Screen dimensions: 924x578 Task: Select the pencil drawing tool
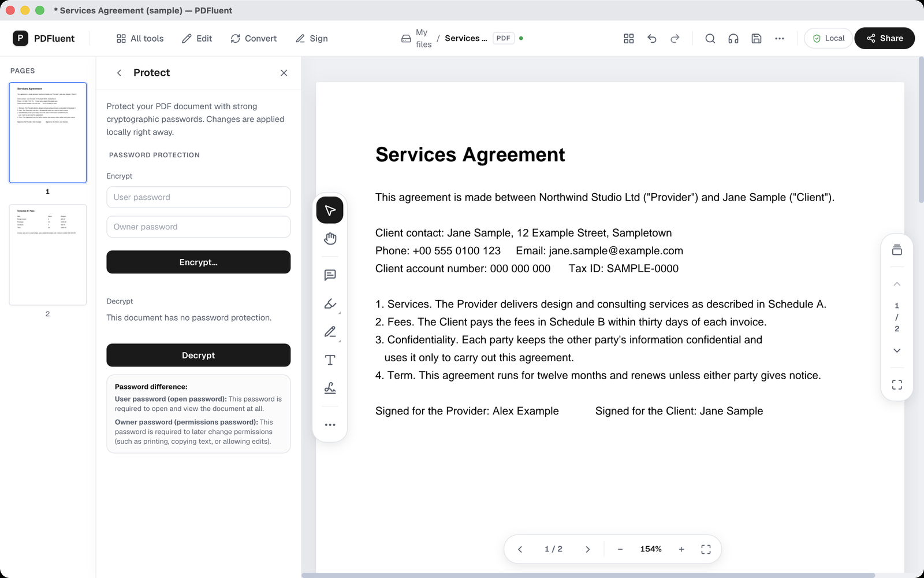point(330,332)
